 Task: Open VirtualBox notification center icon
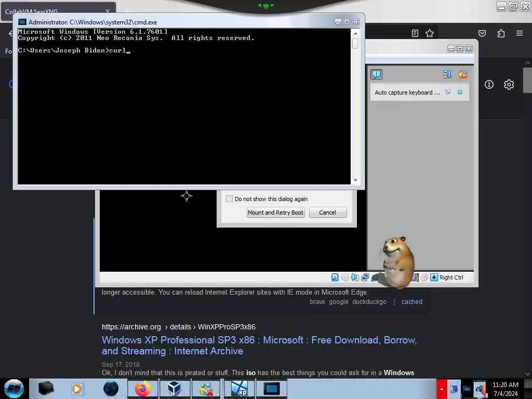click(376, 74)
